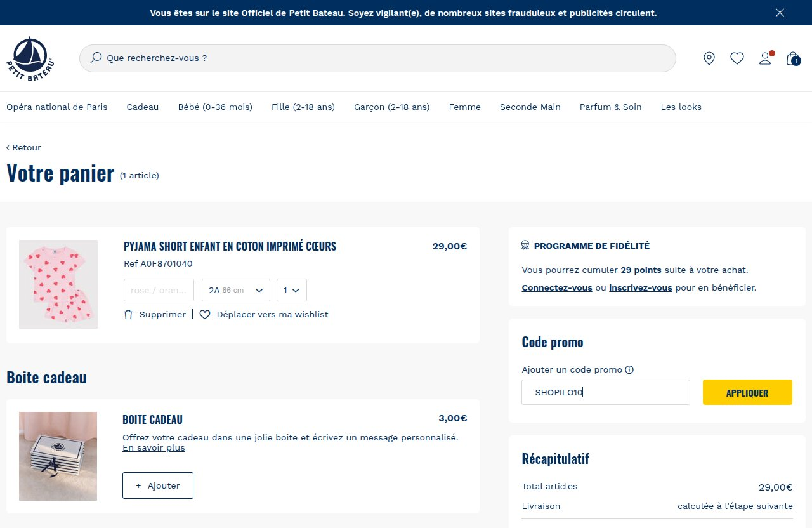Open Bébé (0-36 mois) menu

[x=215, y=107]
